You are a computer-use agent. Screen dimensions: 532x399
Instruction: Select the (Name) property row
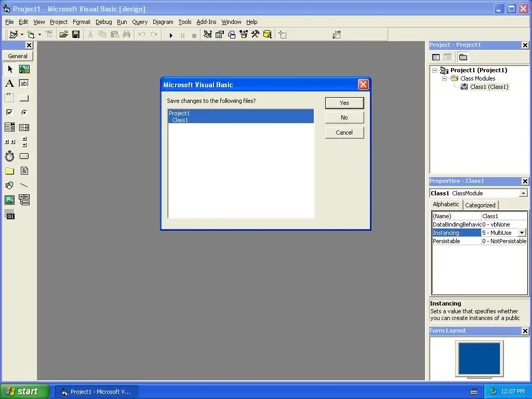(480, 216)
